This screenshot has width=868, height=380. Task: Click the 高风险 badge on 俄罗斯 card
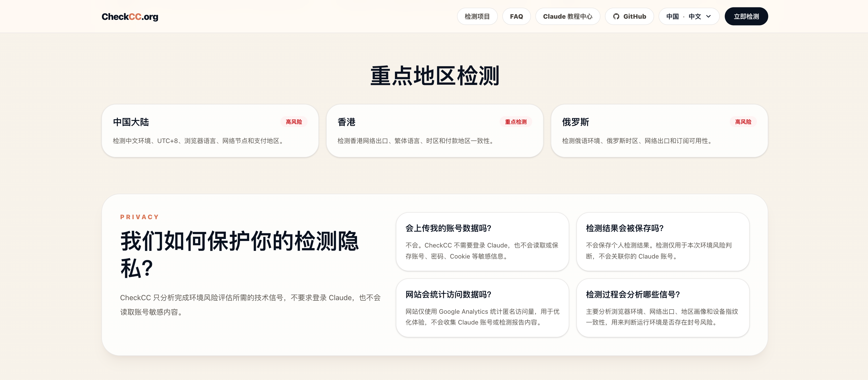click(743, 122)
